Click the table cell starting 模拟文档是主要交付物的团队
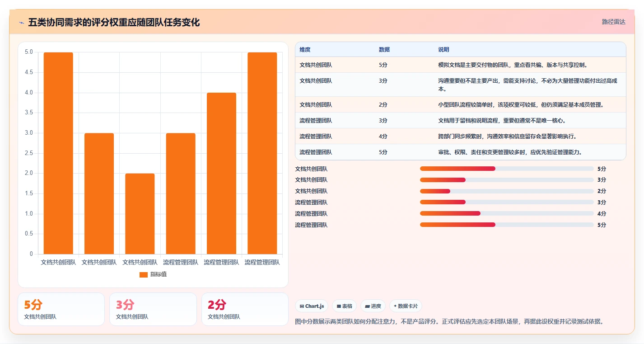 tap(530, 65)
